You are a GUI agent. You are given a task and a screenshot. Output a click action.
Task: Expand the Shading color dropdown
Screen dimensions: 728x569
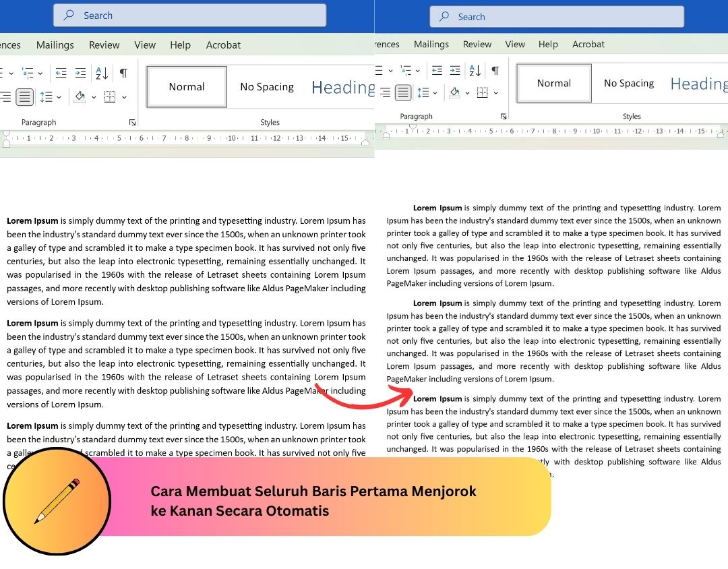pyautogui.click(x=94, y=96)
